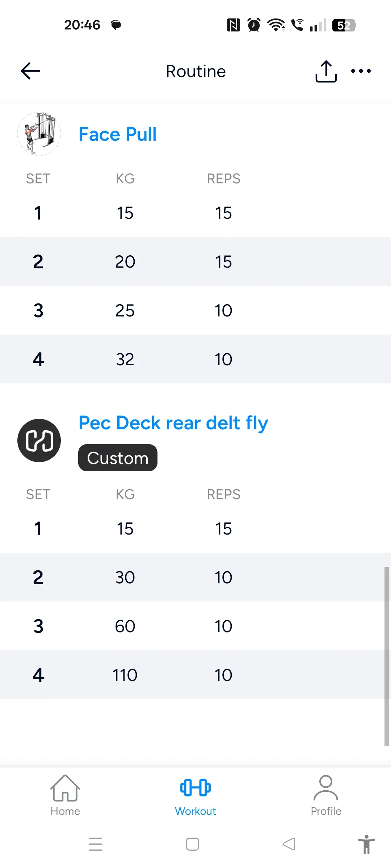Click the page scrollbar on the right
Viewport: 391px width, 868px height.
[386, 656]
